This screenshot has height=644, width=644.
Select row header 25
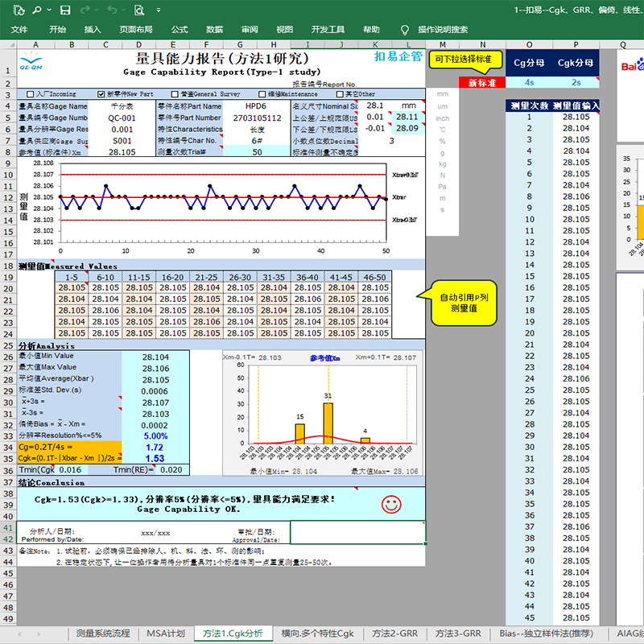(x=8, y=345)
